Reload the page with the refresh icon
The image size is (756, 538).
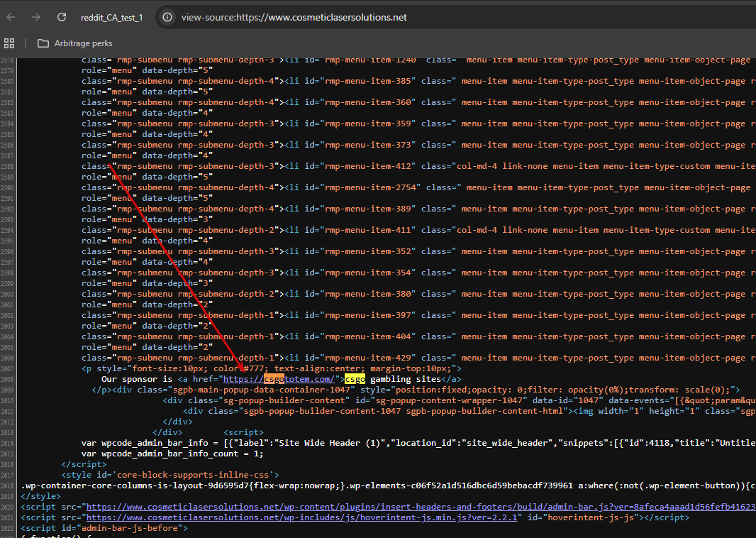pyautogui.click(x=62, y=17)
